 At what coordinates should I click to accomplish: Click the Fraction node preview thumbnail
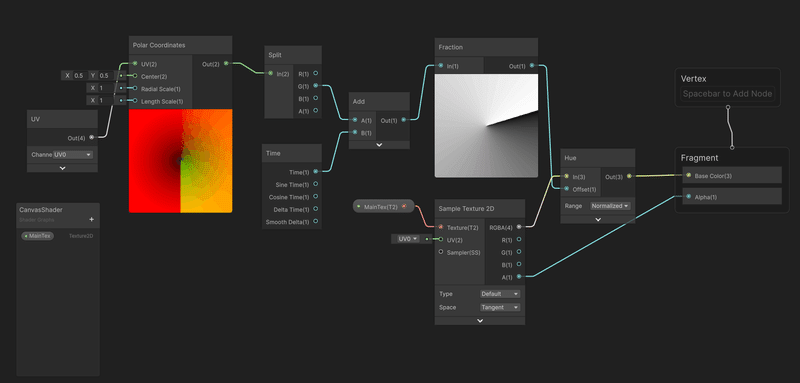click(486, 125)
